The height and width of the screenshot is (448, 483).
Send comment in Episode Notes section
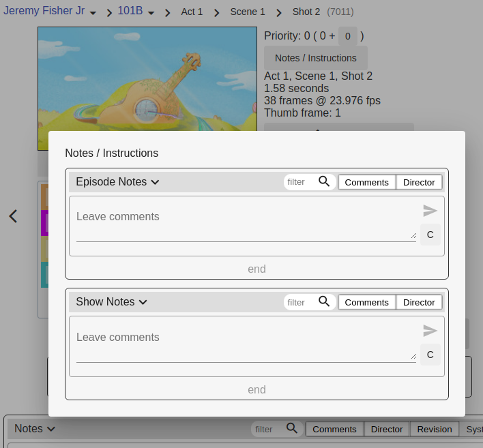pos(430,211)
